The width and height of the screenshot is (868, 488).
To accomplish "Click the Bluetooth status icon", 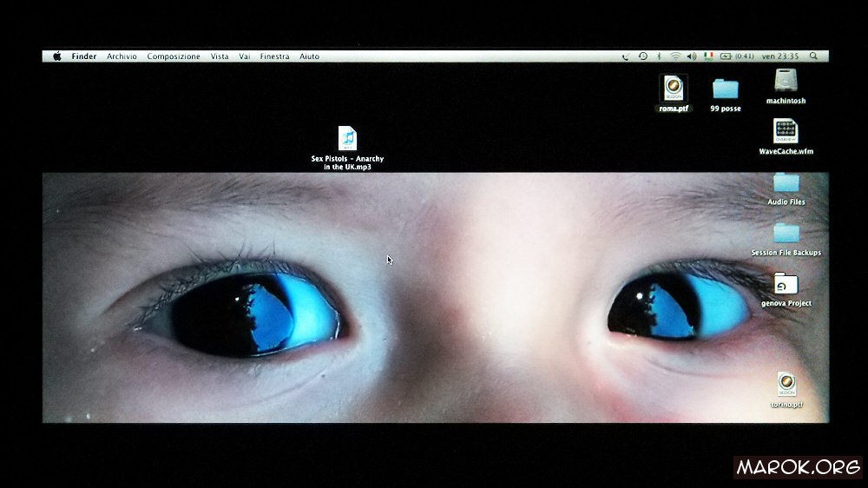I will [x=659, y=56].
